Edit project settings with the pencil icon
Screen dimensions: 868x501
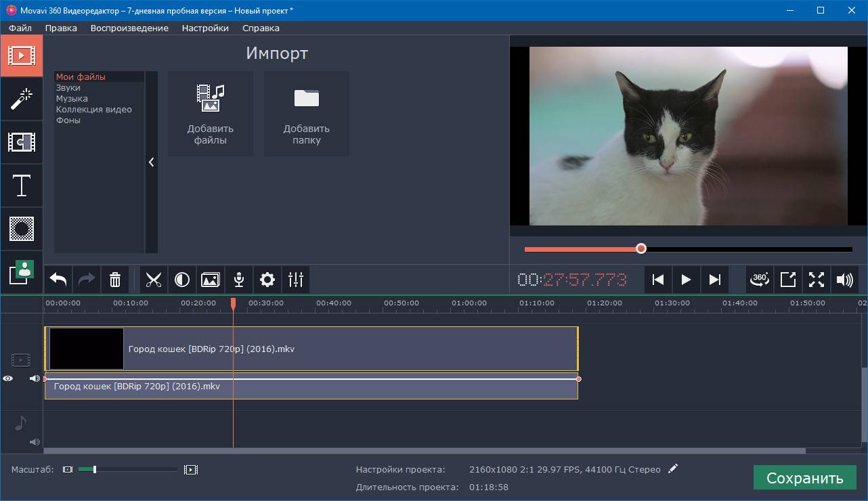pos(672,469)
